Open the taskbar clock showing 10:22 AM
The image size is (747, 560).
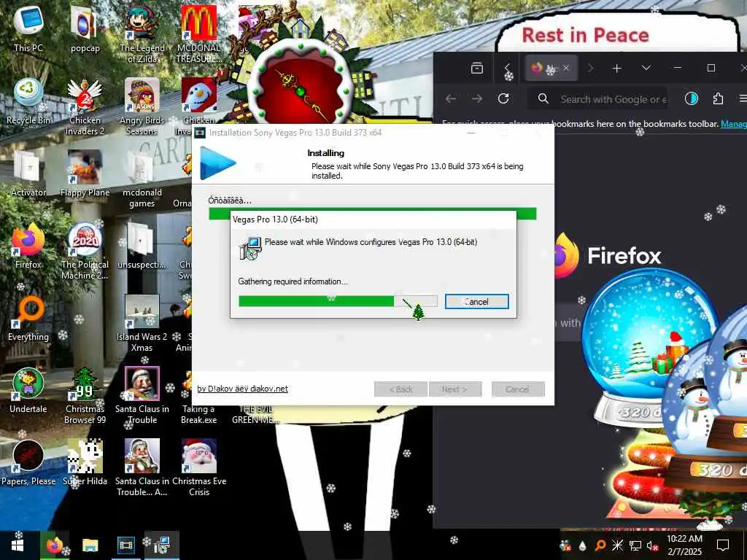click(684, 545)
